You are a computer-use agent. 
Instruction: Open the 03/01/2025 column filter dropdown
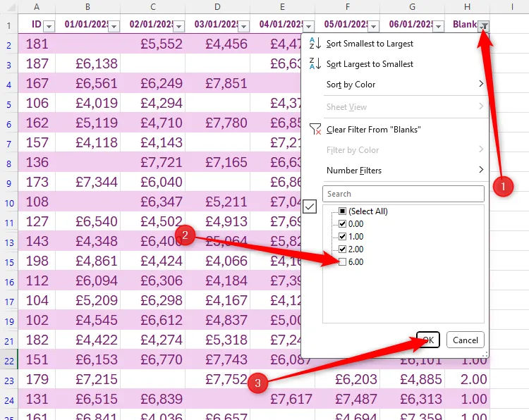(243, 26)
